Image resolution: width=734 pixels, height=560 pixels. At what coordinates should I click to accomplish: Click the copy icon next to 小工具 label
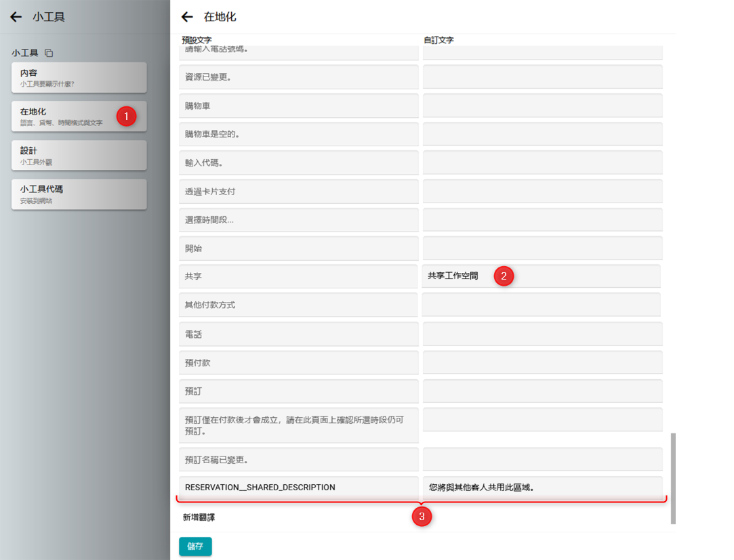pyautogui.click(x=49, y=53)
